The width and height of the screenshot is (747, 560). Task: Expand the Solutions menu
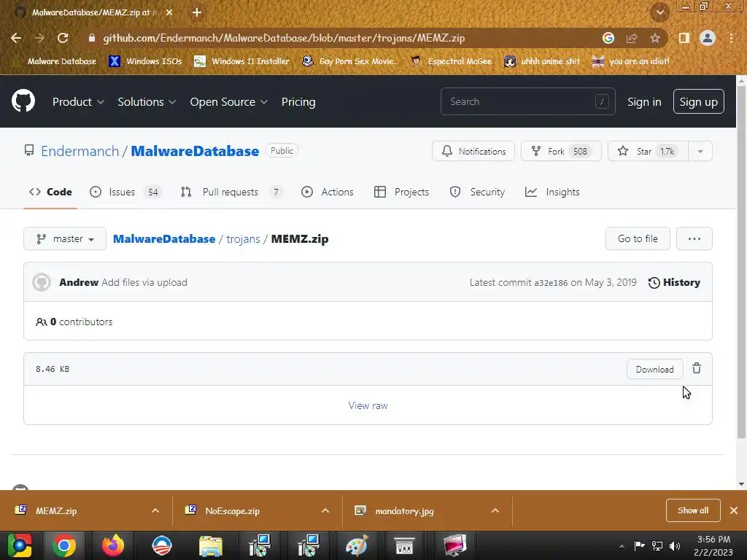(x=147, y=102)
